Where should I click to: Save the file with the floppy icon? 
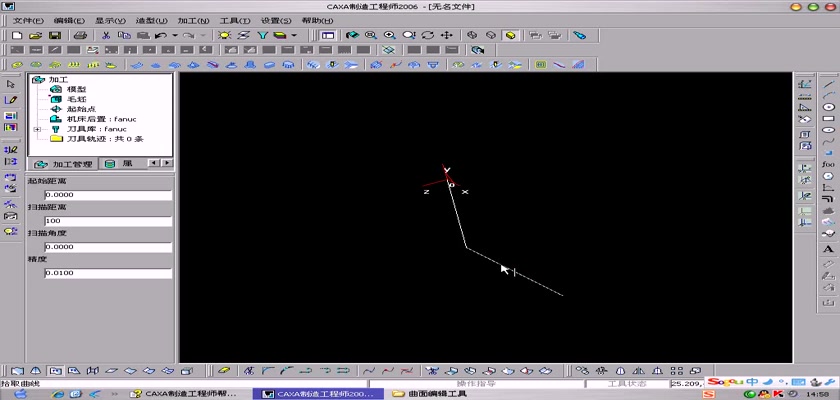tap(54, 35)
